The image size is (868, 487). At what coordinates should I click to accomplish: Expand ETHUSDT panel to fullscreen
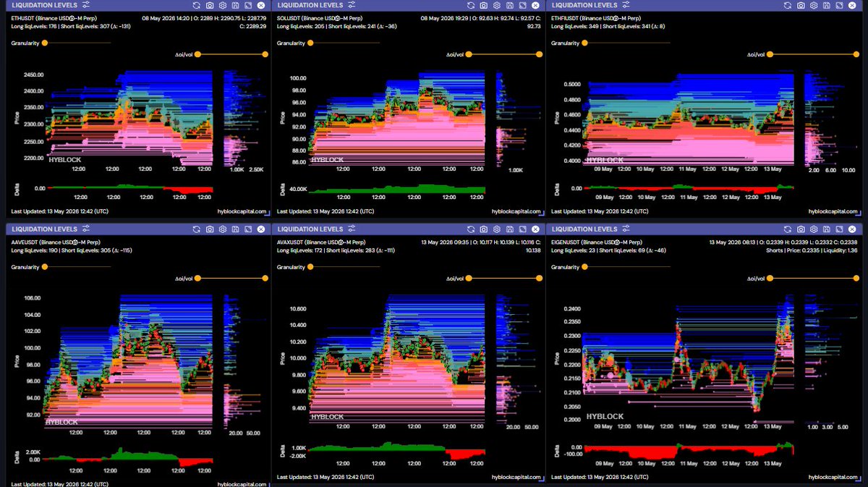point(248,5)
